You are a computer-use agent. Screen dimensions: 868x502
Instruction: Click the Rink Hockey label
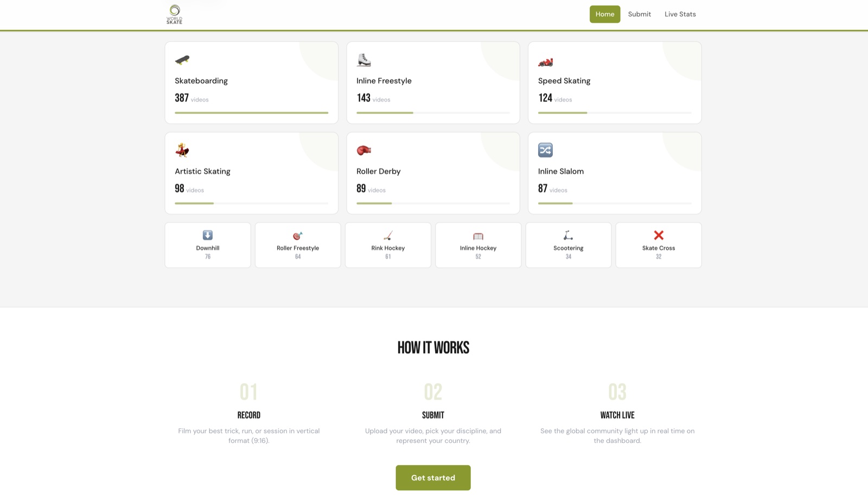(388, 248)
